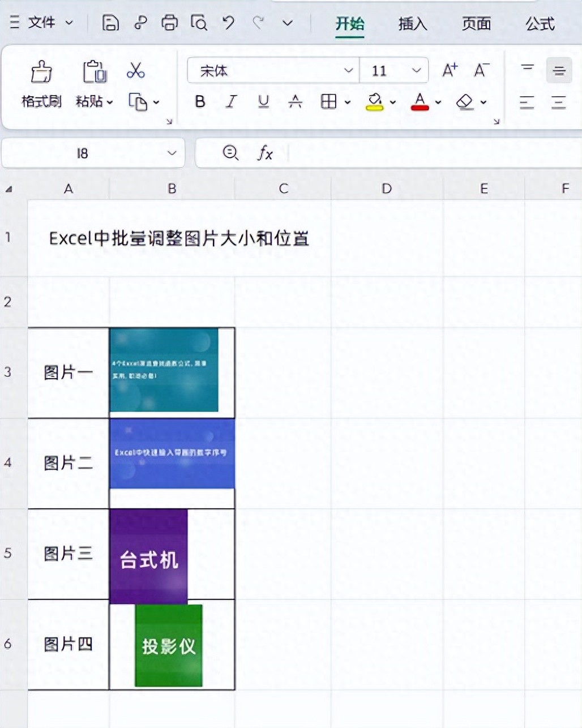Image resolution: width=582 pixels, height=728 pixels.
Task: Toggle Strikethrough formatting
Action: tap(295, 102)
